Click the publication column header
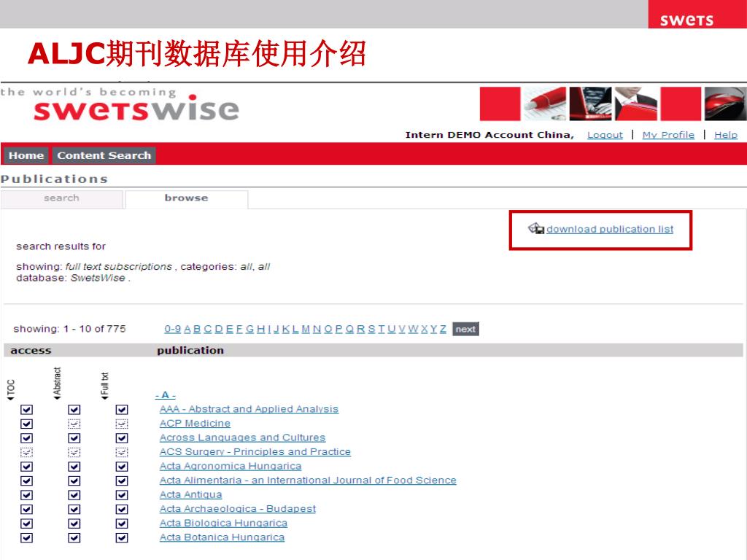 tap(190, 351)
